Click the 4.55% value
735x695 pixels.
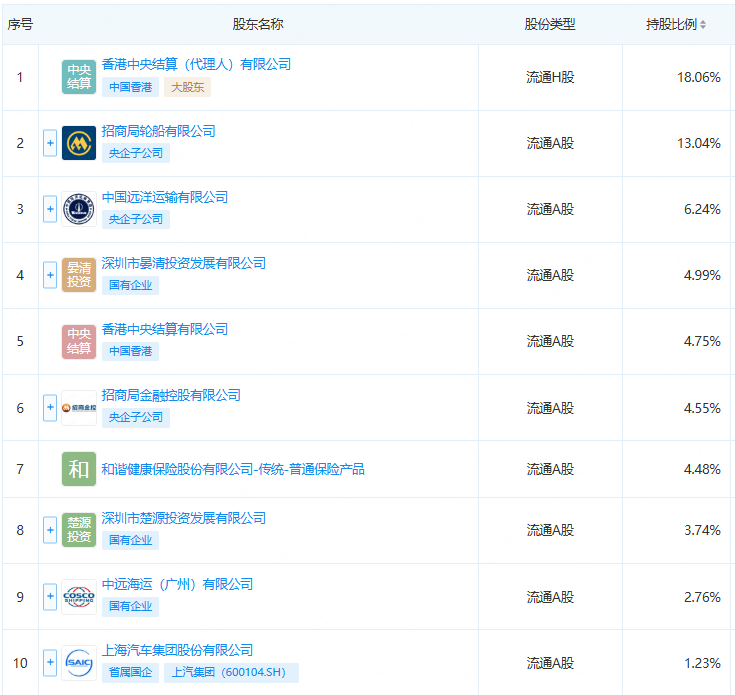(x=702, y=408)
